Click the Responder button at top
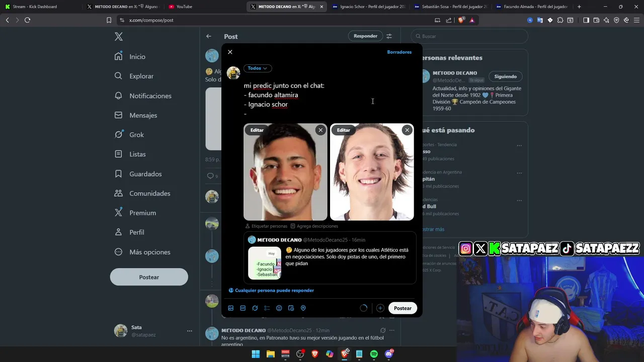 click(x=365, y=36)
